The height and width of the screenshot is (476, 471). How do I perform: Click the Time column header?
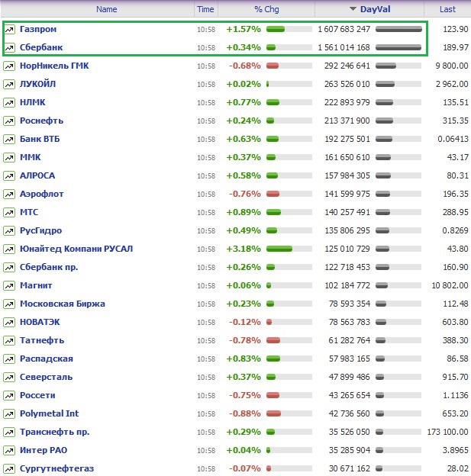205,9
